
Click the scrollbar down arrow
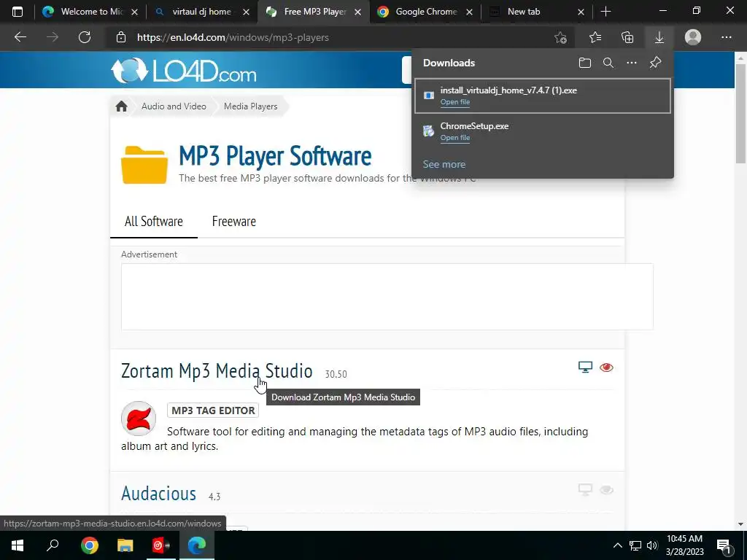[740, 524]
